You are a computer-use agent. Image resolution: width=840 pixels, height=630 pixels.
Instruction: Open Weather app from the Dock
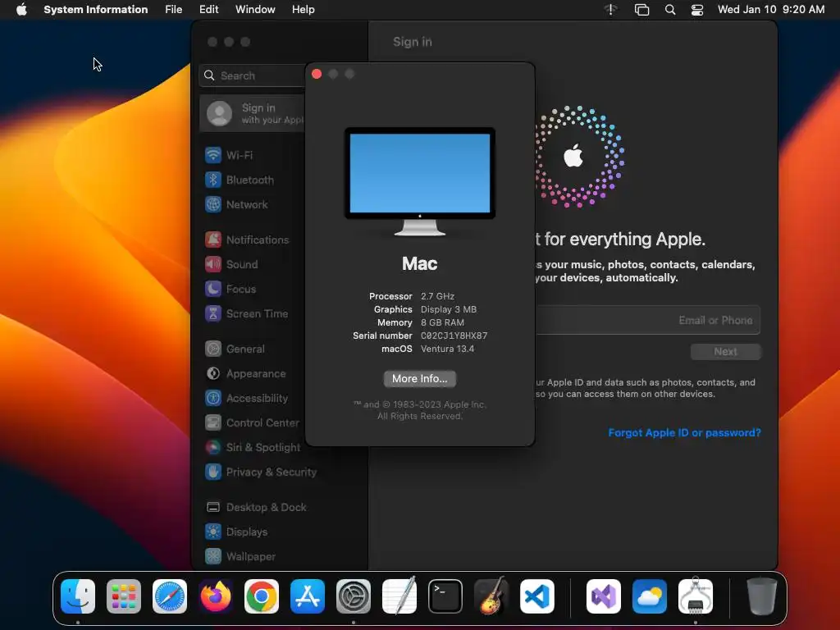click(x=650, y=596)
